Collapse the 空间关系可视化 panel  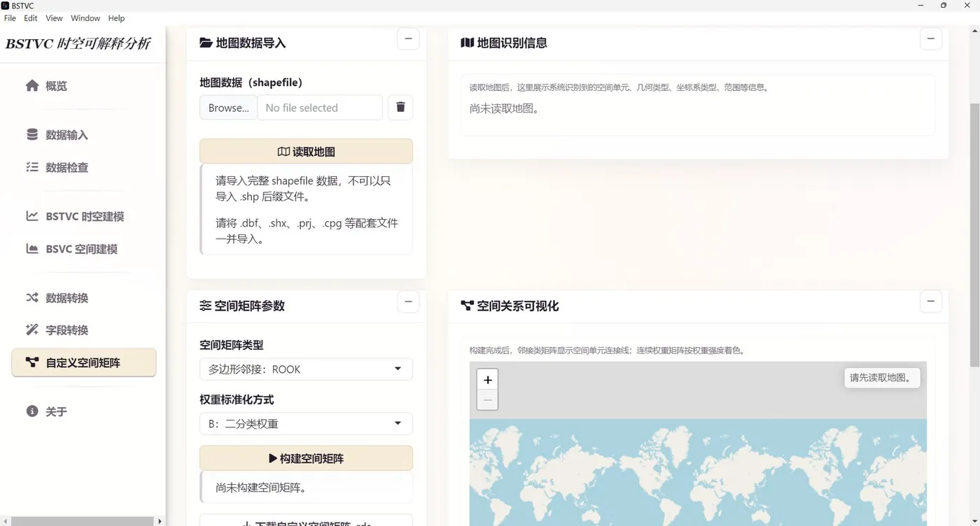tap(930, 301)
